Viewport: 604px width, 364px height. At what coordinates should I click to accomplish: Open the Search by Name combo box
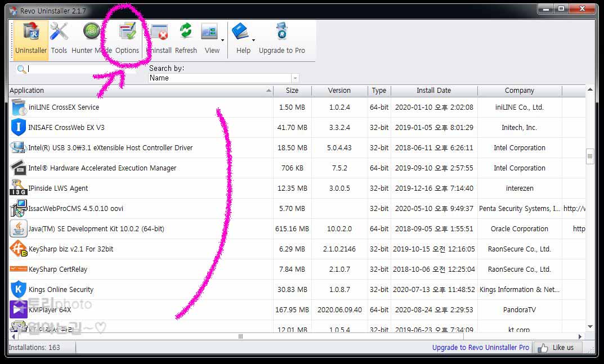(223, 78)
